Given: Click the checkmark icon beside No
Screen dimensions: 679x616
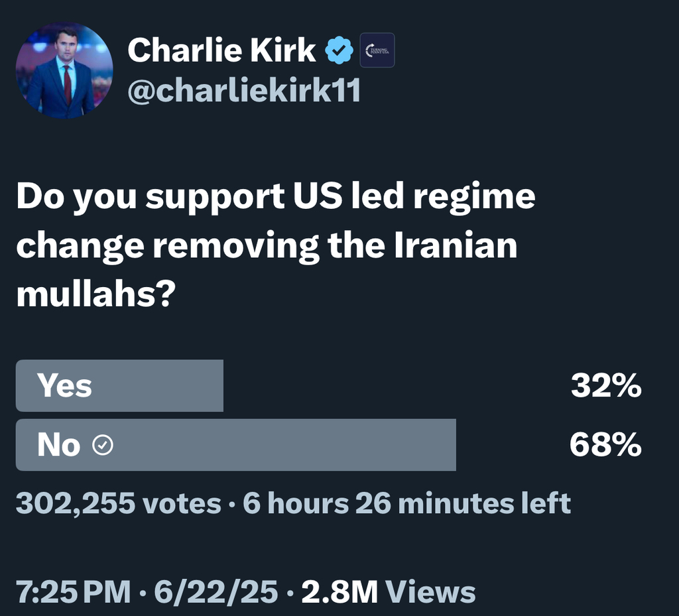Looking at the screenshot, I should click(x=102, y=446).
